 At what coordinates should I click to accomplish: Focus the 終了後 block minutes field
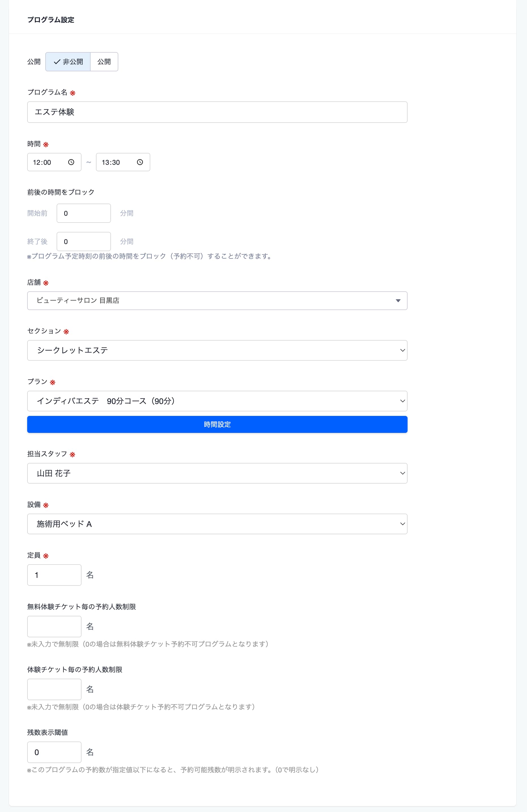pyautogui.click(x=83, y=242)
